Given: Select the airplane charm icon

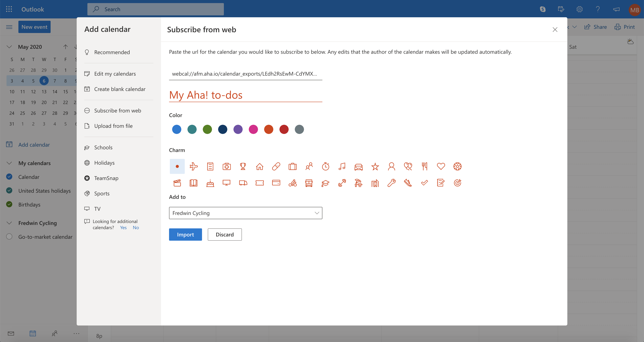Looking at the screenshot, I should [194, 166].
